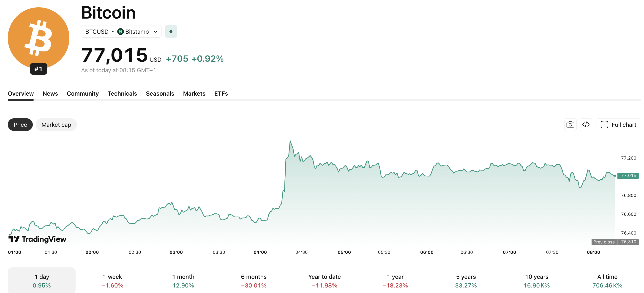
Task: Click the Bitcoin title heading
Action: (108, 13)
